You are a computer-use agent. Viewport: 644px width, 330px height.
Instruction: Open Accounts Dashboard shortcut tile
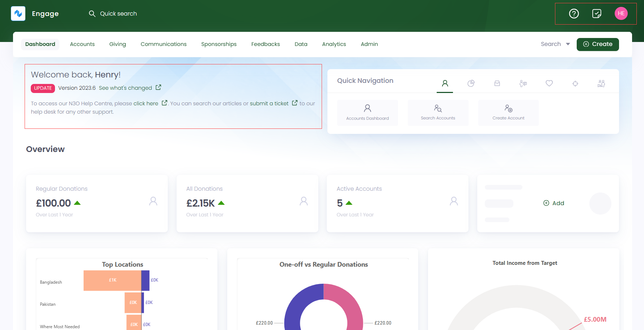coord(368,113)
